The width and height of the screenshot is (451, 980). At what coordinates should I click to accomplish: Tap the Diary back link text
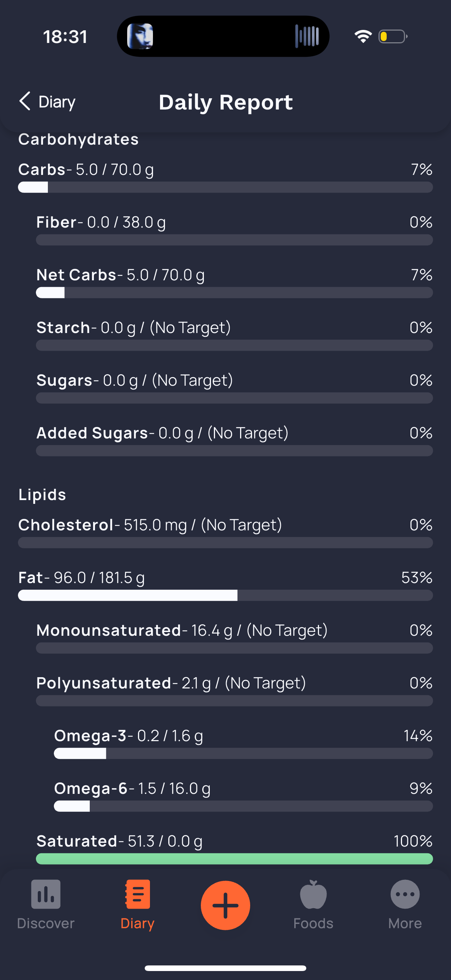(x=57, y=102)
